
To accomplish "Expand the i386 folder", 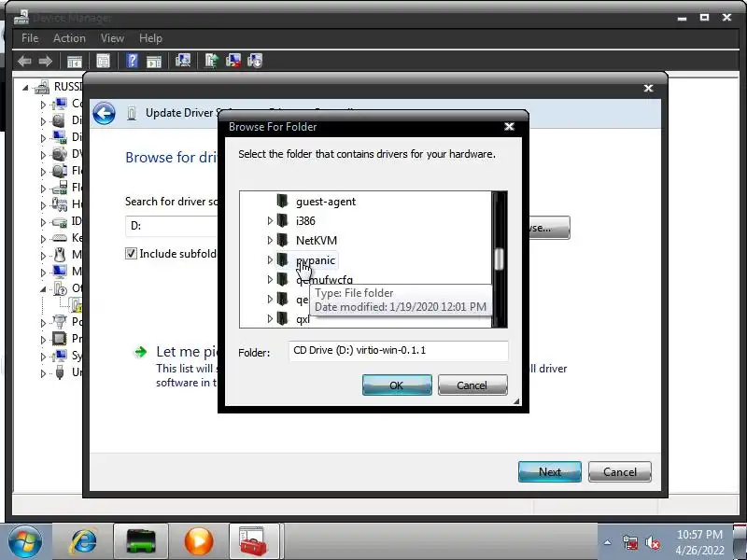I will (270, 220).
